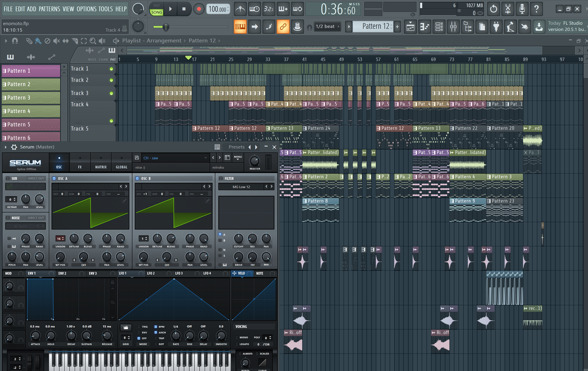Adjust the Serum MASTER knob
This screenshot has height=371, width=588.
(255, 160)
